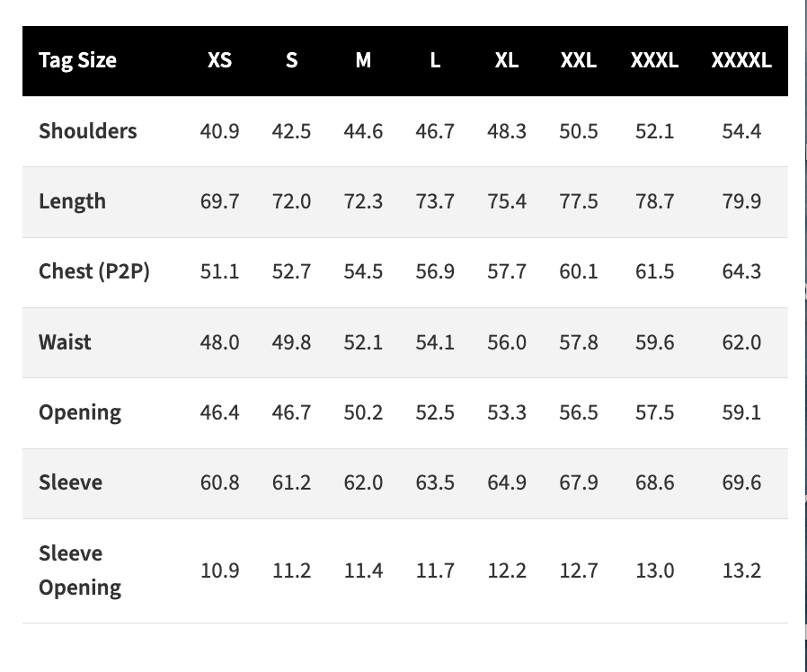This screenshot has width=807, height=672.
Task: Click the Sleeve Opening row label
Action: click(80, 570)
